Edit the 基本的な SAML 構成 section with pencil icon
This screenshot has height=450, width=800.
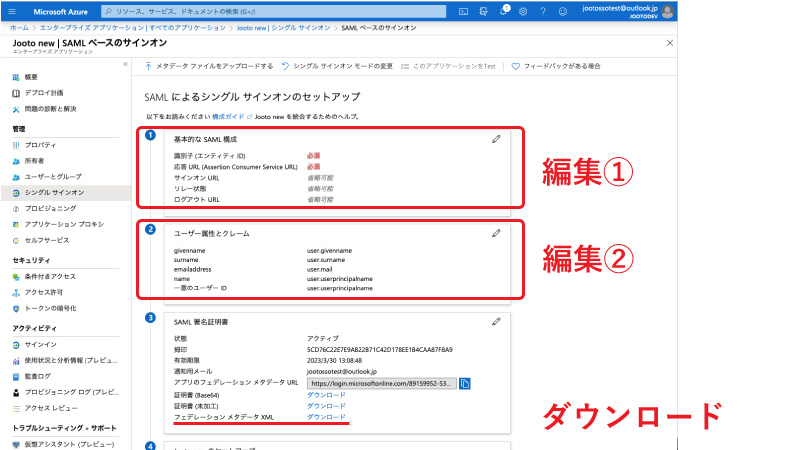pos(496,139)
